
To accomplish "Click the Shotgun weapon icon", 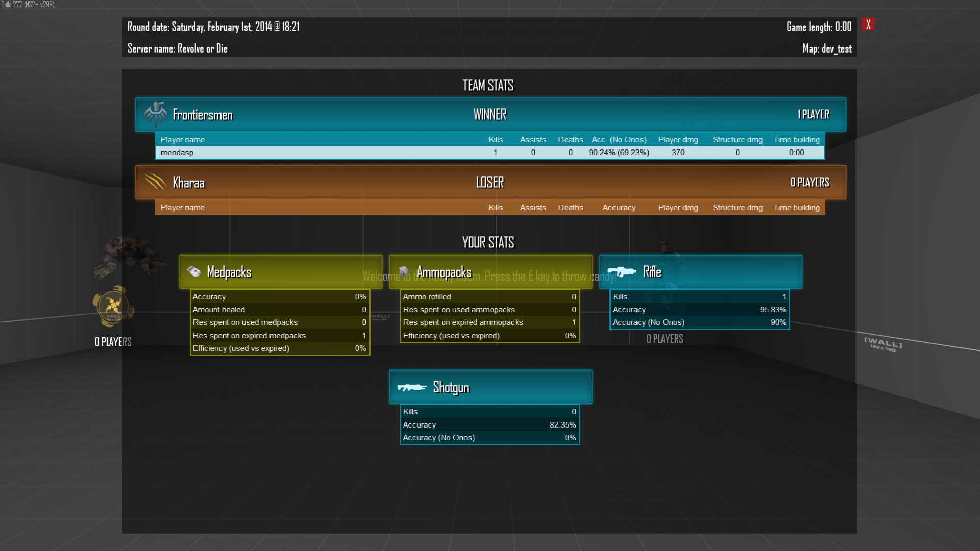I will [x=411, y=387].
